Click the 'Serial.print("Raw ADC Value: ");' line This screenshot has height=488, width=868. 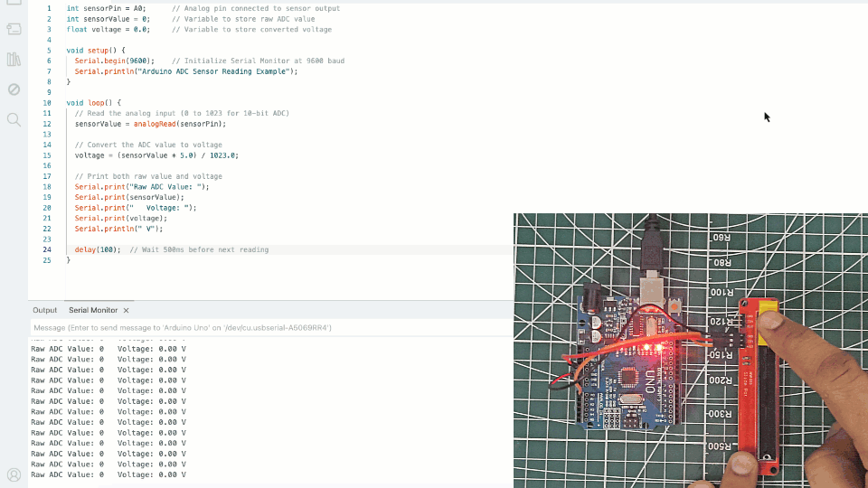point(142,187)
